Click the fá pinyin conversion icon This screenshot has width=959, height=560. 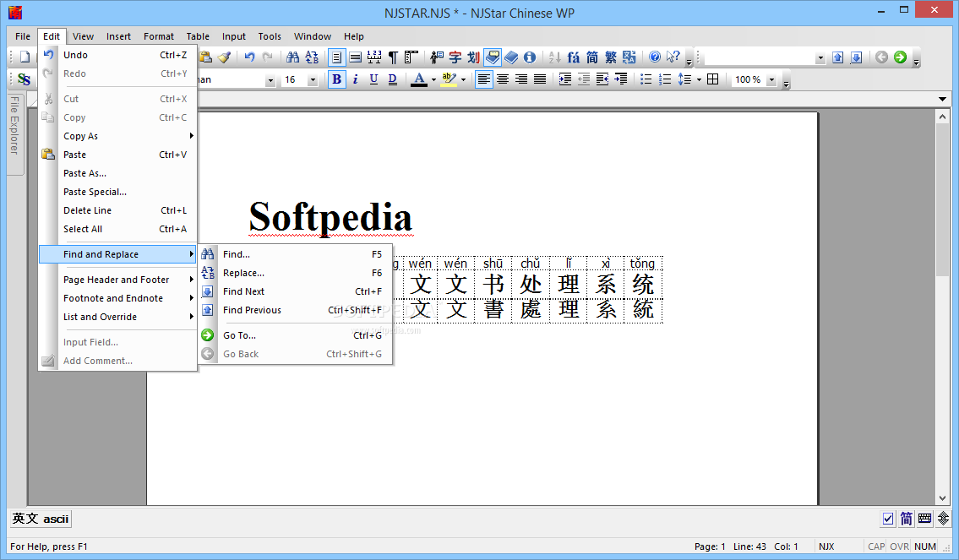(x=573, y=57)
